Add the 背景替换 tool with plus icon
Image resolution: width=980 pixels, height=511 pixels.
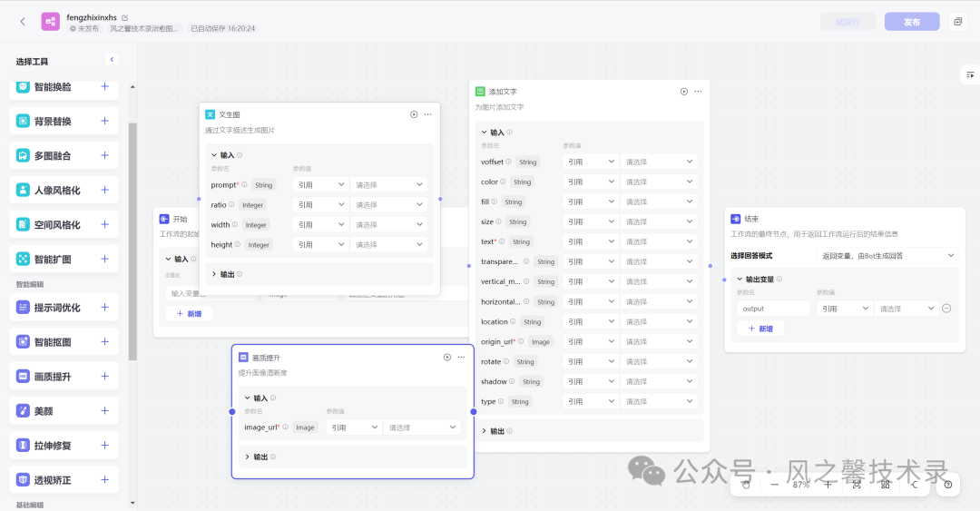(105, 121)
